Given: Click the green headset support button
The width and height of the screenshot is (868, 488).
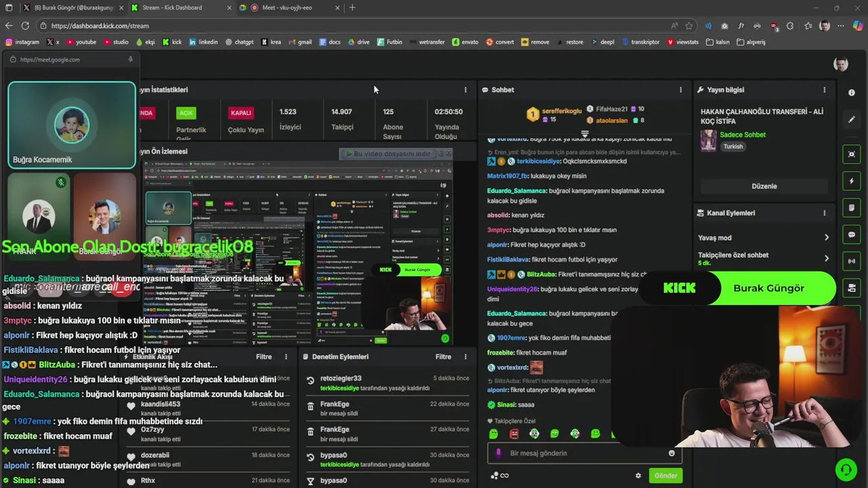Looking at the screenshot, I should coord(846,469).
